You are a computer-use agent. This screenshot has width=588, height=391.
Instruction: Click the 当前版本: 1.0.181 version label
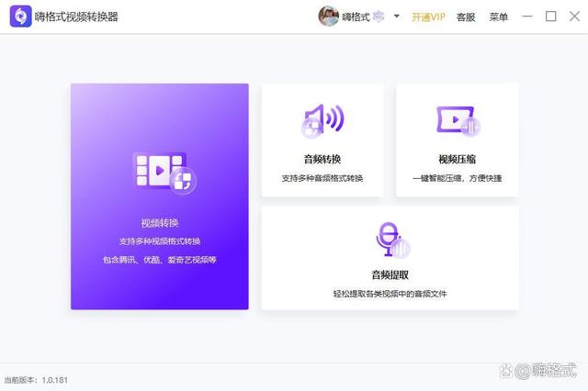36,380
